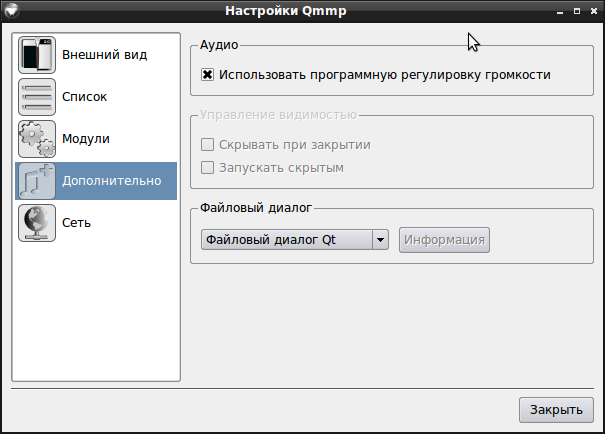Screen dimensions: 605x434
Task: Toggle Скрывать при закрытии checkbox
Action: 207,145
